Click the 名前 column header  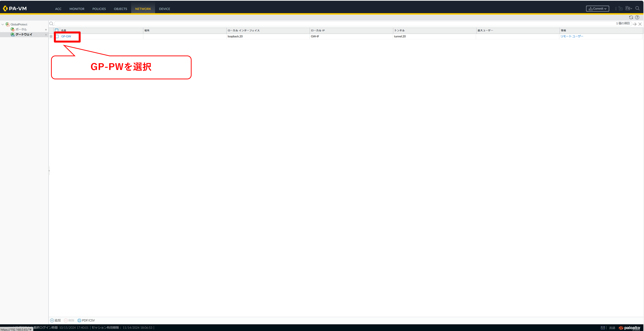coord(101,31)
